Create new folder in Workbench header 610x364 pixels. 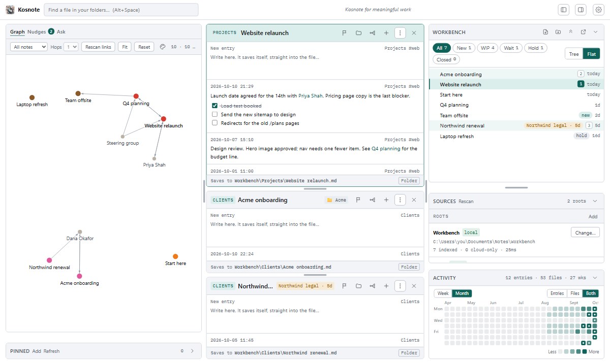click(558, 32)
